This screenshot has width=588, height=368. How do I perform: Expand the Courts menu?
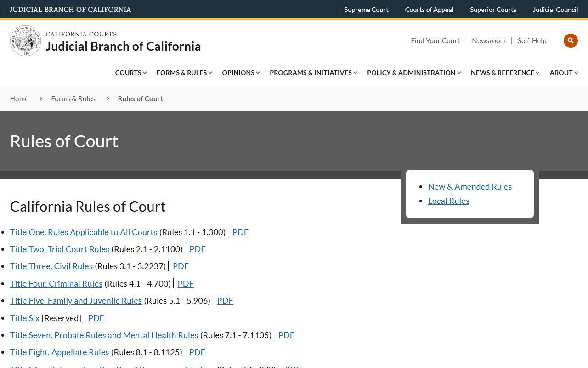tap(131, 73)
